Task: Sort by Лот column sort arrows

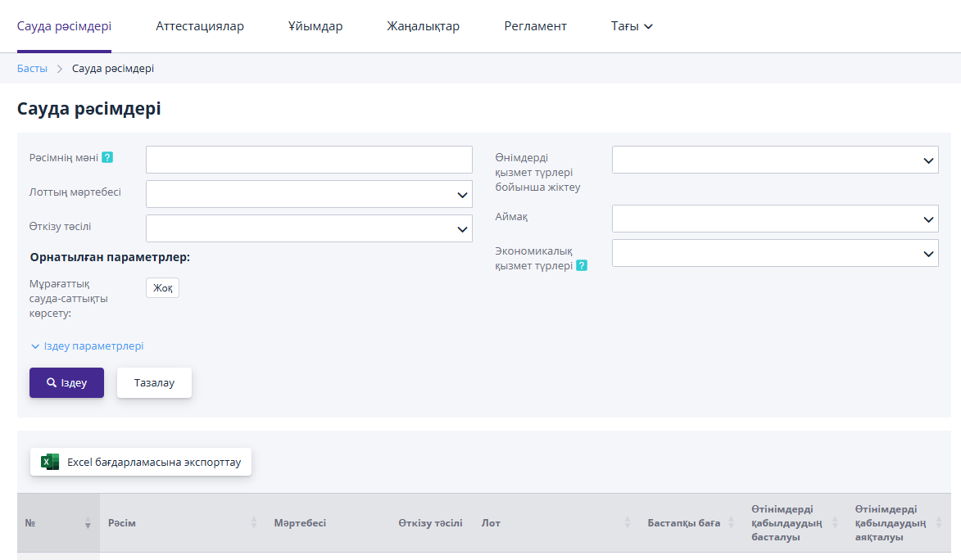Action: click(628, 522)
